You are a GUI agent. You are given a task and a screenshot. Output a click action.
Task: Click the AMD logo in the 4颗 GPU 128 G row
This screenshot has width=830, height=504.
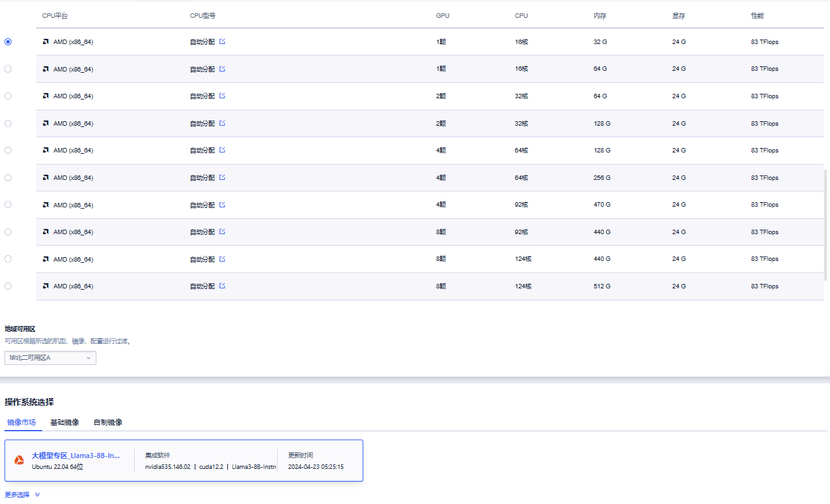click(45, 151)
